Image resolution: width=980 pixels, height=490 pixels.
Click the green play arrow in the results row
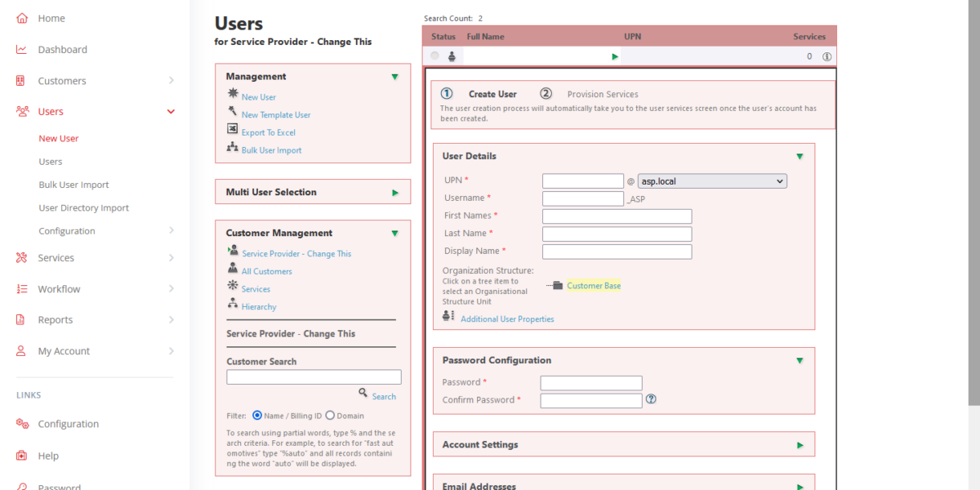point(615,56)
